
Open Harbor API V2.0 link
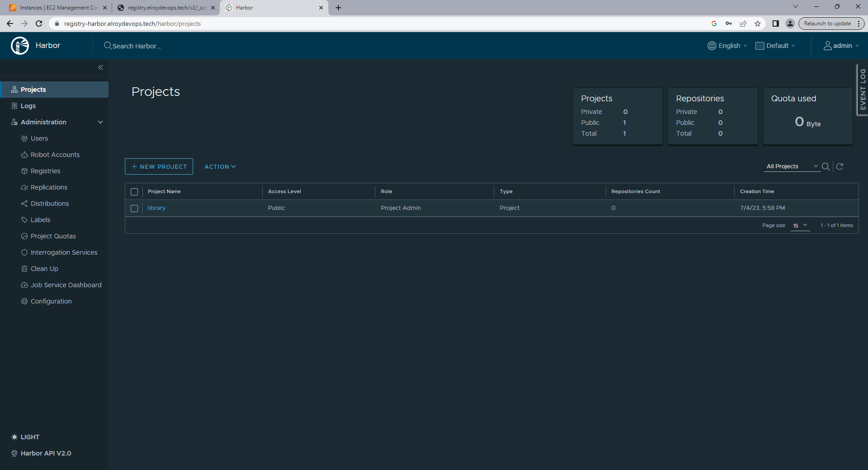46,453
